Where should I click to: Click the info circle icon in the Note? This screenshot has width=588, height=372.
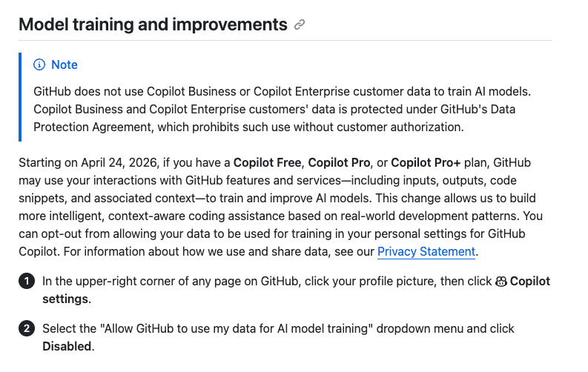(39, 65)
